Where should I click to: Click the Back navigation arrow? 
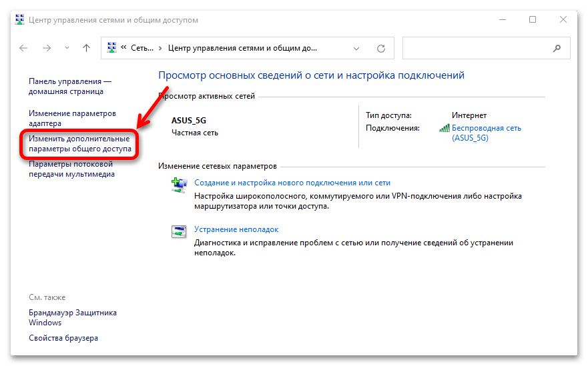point(24,48)
